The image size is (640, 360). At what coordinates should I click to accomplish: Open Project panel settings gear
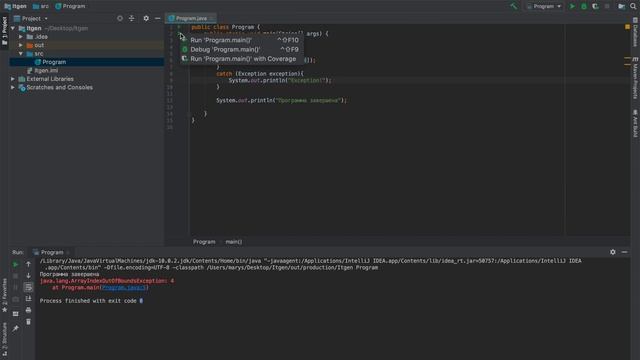(x=146, y=18)
